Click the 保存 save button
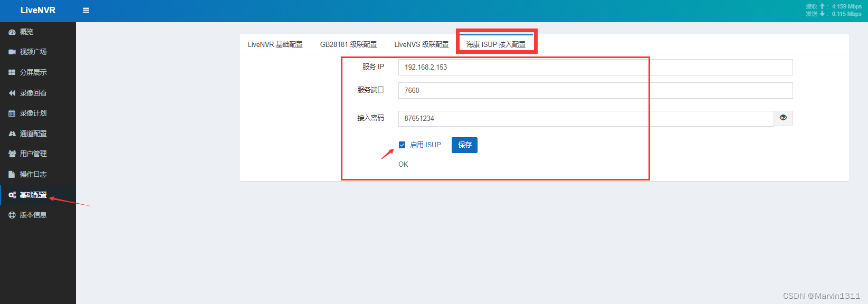This screenshot has height=304, width=868. point(464,145)
